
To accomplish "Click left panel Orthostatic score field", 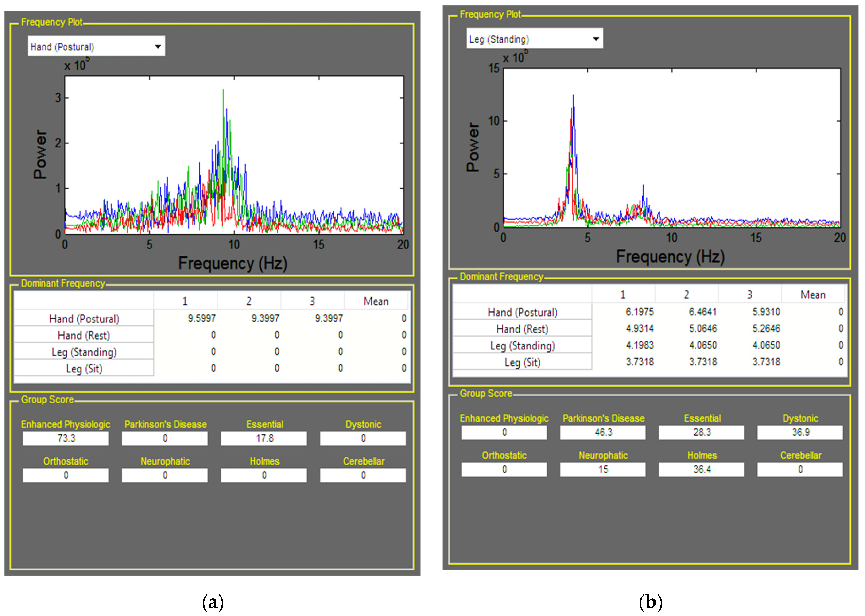I will point(66,475).
